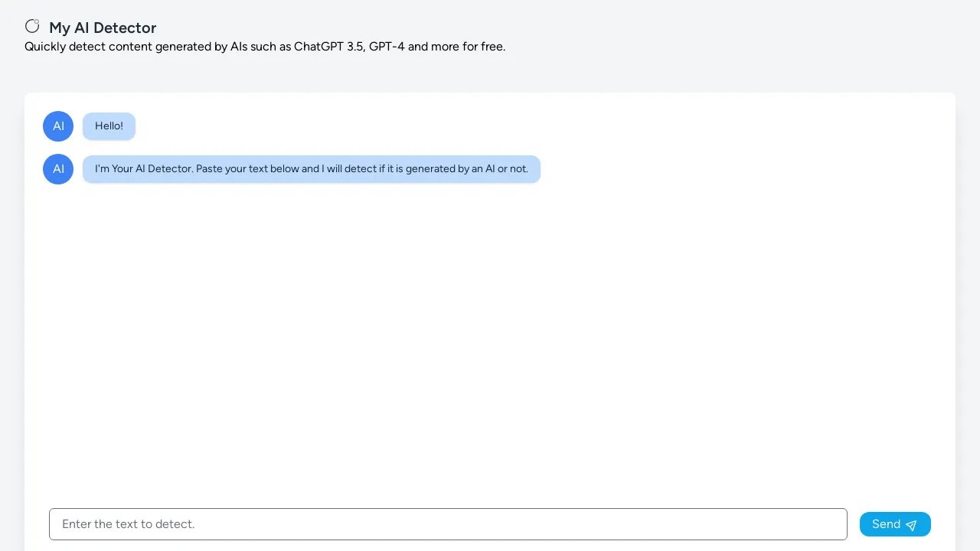Click the Hello chat bubble
980x551 pixels.
point(109,126)
